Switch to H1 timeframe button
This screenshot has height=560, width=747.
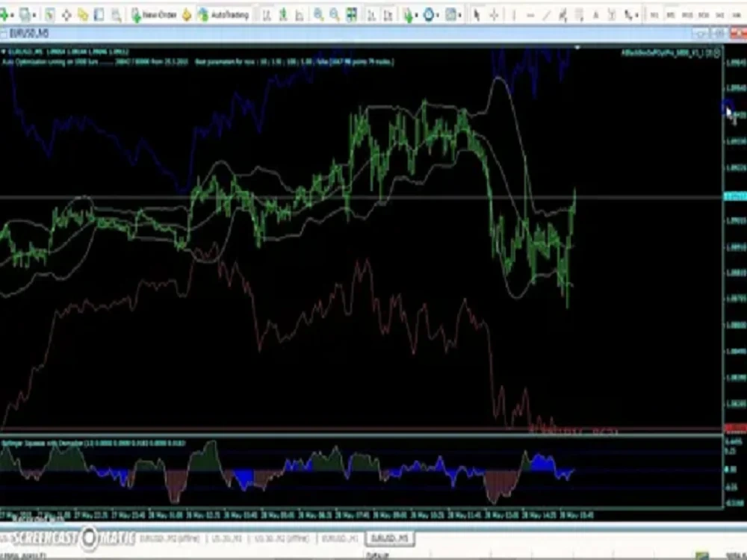(x=720, y=15)
